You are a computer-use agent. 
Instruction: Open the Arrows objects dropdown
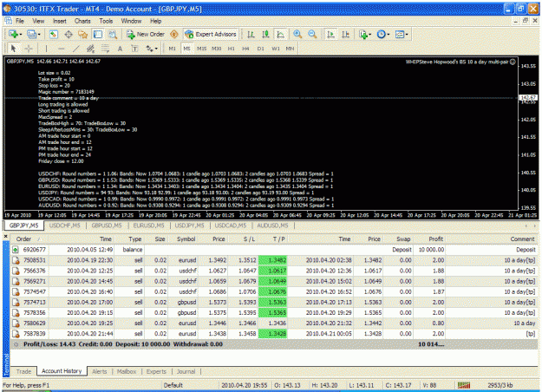[152, 49]
